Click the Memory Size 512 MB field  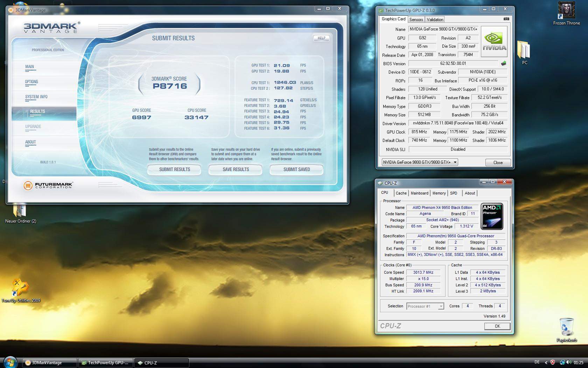point(424,115)
